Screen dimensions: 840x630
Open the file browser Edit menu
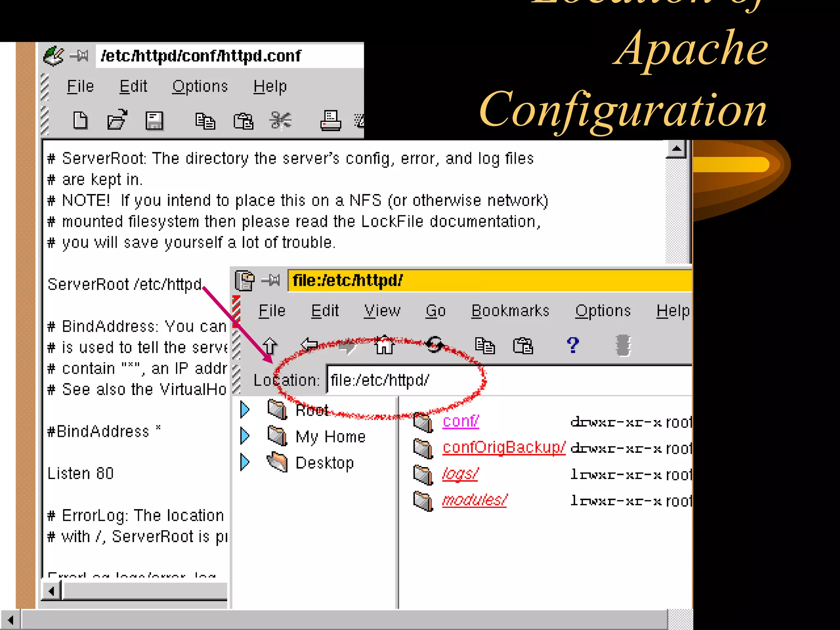pyautogui.click(x=325, y=311)
